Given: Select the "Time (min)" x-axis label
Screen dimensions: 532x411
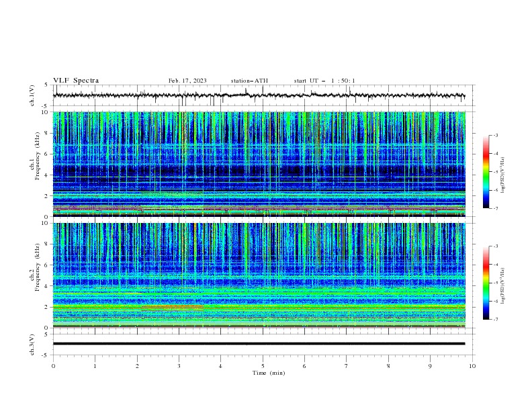Looking at the screenshot, I should [269, 373].
